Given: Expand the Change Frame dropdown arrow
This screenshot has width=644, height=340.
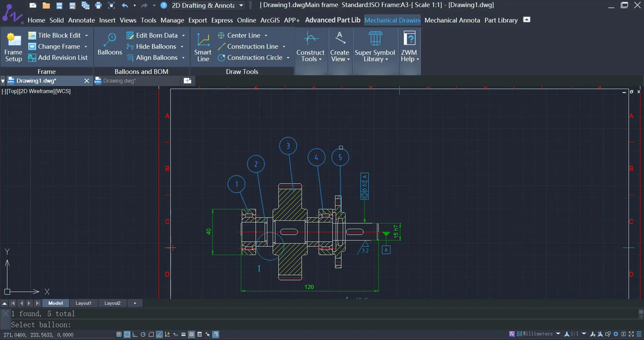Looking at the screenshot, I should [86, 46].
